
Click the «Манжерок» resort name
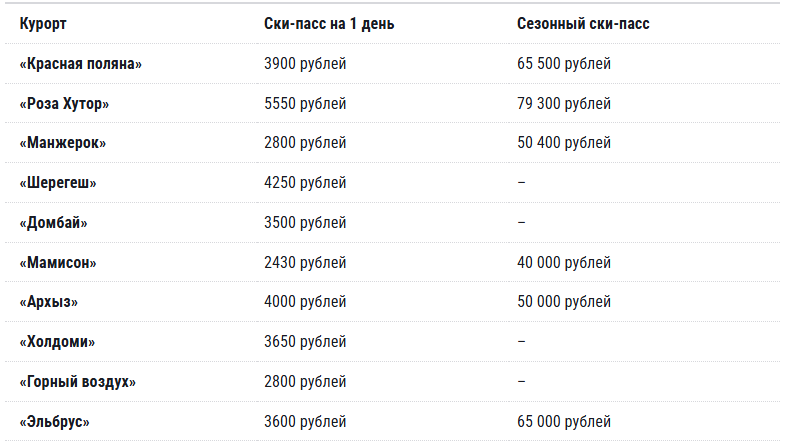[63, 143]
